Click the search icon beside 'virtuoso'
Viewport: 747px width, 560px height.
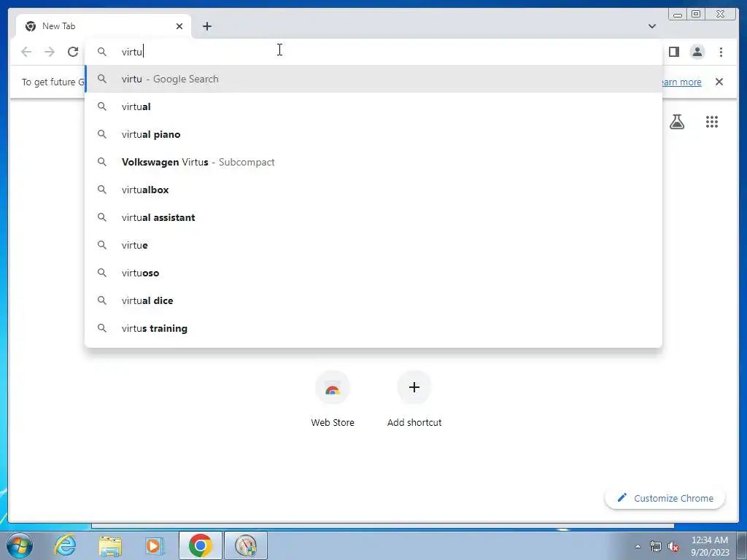(102, 273)
